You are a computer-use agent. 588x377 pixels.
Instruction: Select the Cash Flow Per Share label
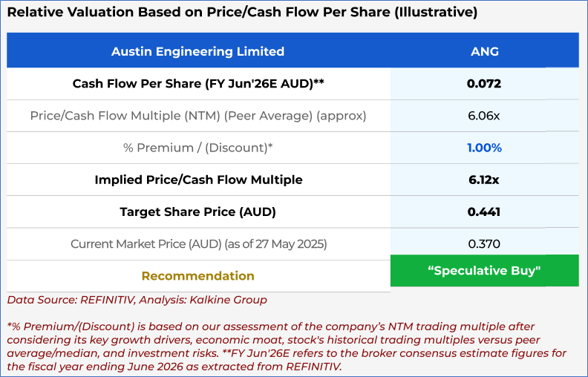click(x=197, y=84)
